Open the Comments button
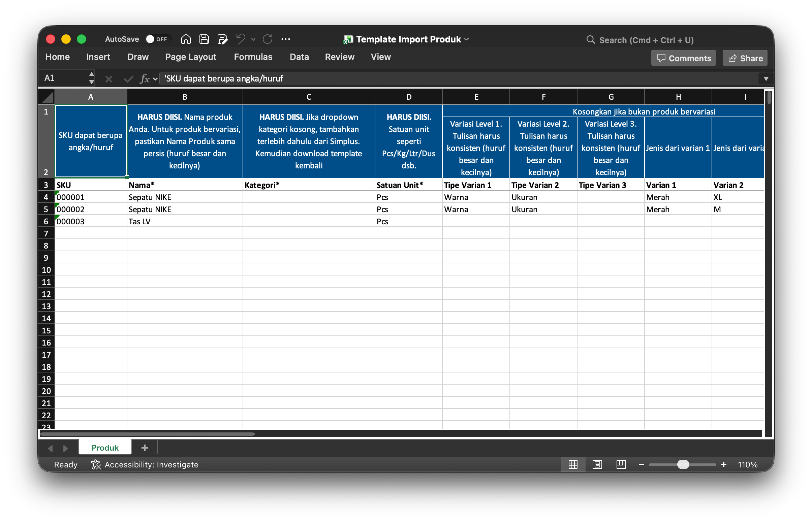 click(x=683, y=58)
